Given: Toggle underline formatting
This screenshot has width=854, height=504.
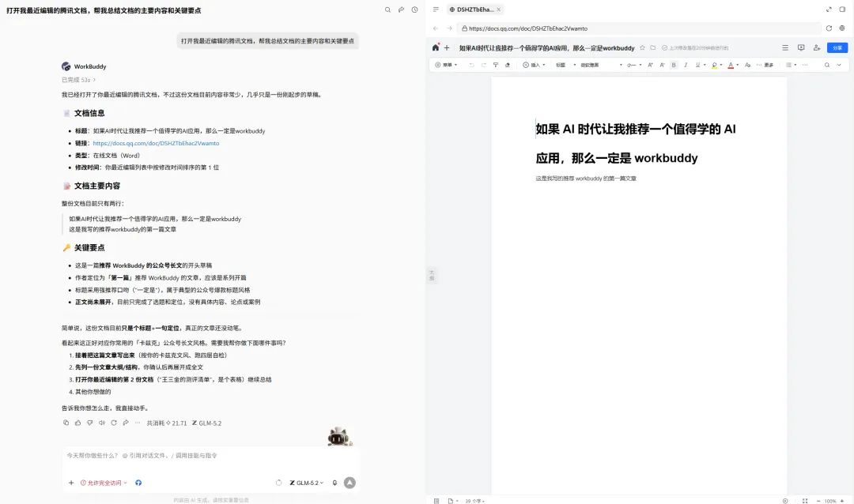Looking at the screenshot, I should (x=697, y=65).
